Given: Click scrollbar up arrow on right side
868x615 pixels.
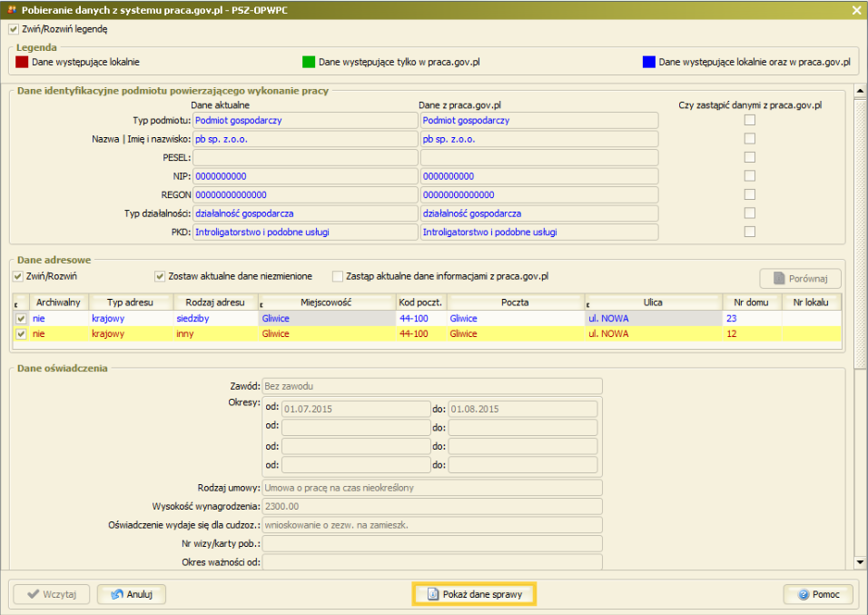Looking at the screenshot, I should coord(860,91).
